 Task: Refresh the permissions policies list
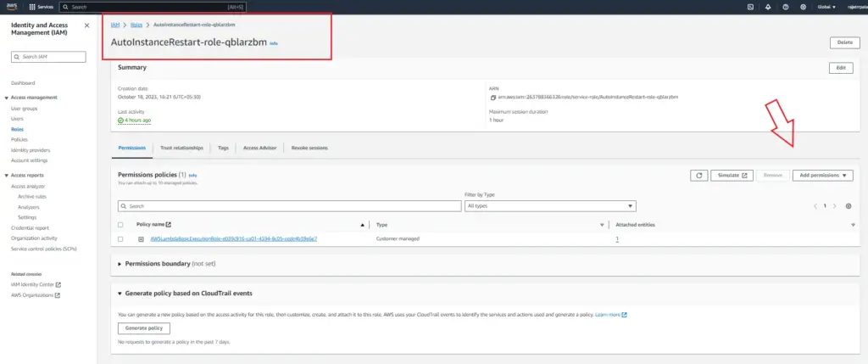698,175
